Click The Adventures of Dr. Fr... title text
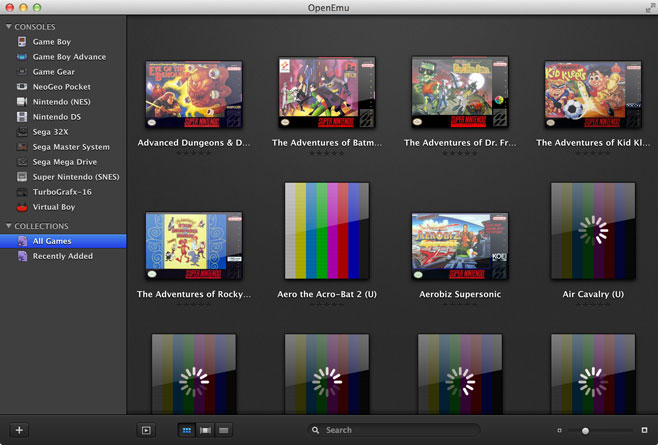The width and height of the screenshot is (658, 445). (x=460, y=143)
